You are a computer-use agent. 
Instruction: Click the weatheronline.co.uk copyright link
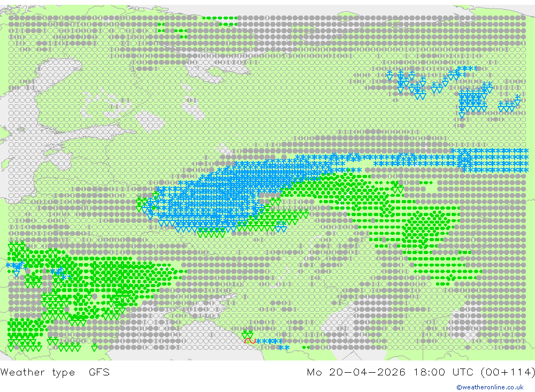490,387
